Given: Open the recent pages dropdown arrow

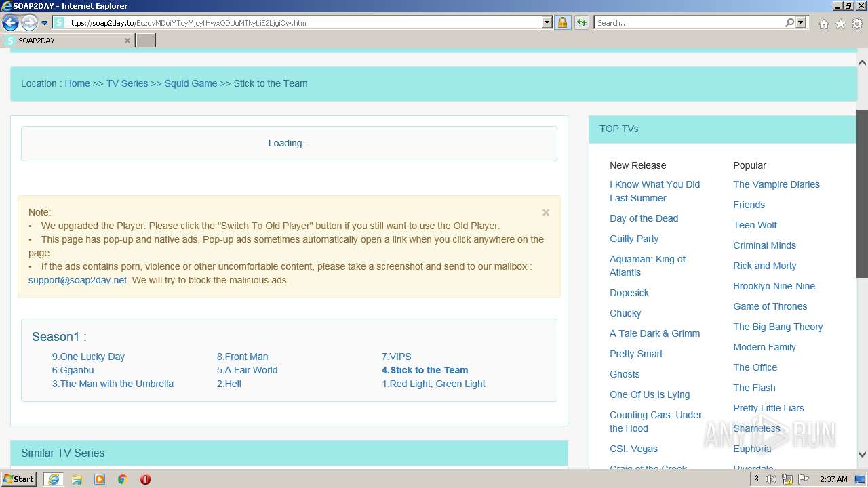Looking at the screenshot, I should (45, 23).
